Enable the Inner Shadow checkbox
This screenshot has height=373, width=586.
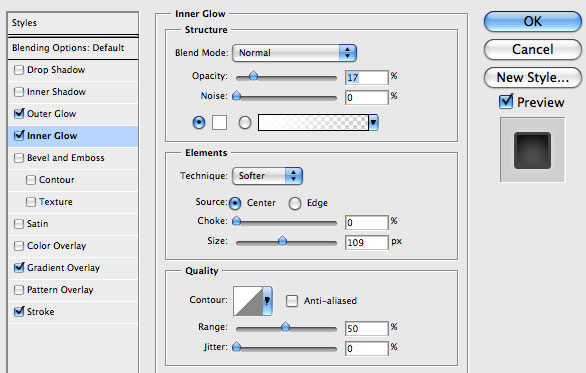pos(19,92)
